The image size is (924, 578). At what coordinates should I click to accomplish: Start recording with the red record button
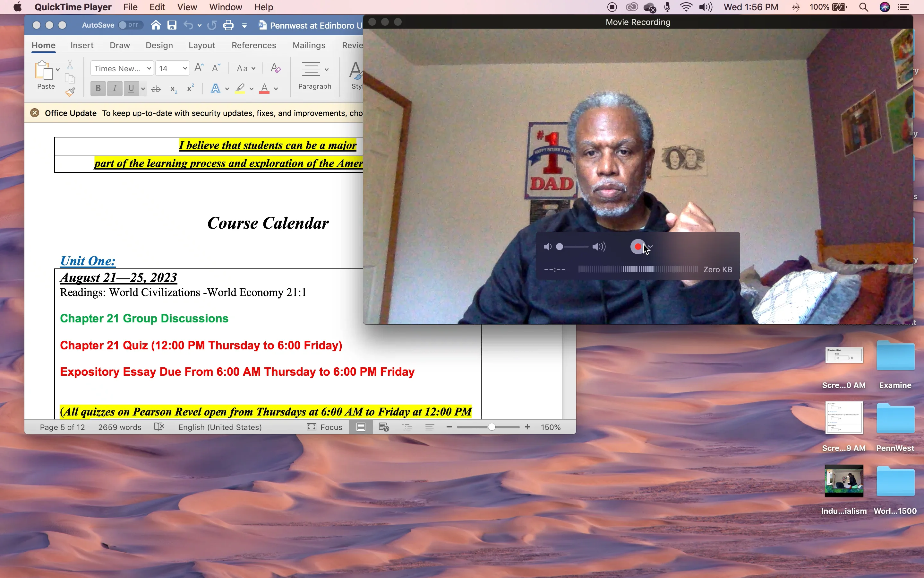pyautogui.click(x=637, y=247)
